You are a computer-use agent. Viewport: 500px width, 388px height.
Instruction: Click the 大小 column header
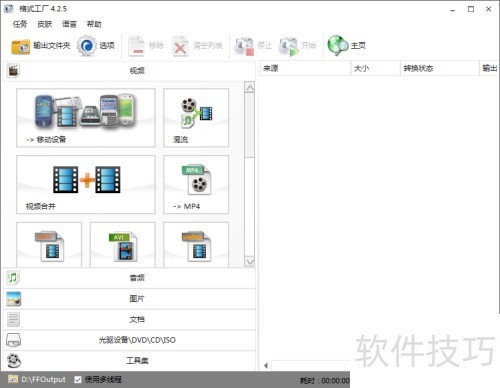click(x=375, y=68)
